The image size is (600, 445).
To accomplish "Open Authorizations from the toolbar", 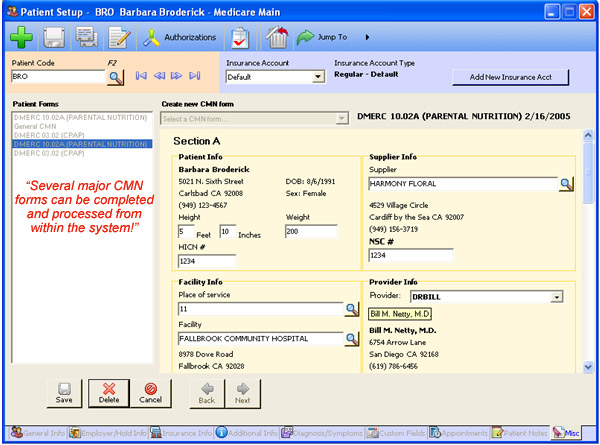I will pyautogui.click(x=180, y=38).
